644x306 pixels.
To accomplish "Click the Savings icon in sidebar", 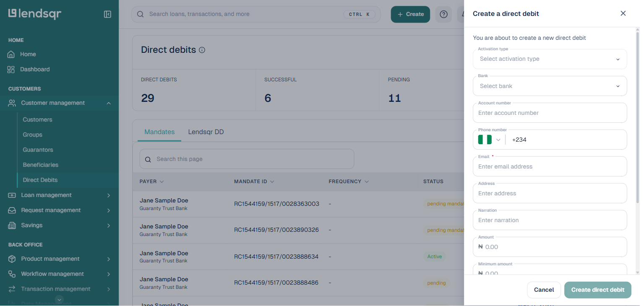I will point(12,226).
